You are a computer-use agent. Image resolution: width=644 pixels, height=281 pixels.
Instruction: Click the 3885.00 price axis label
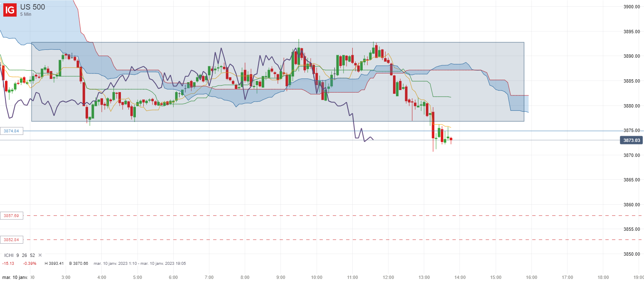(x=632, y=81)
